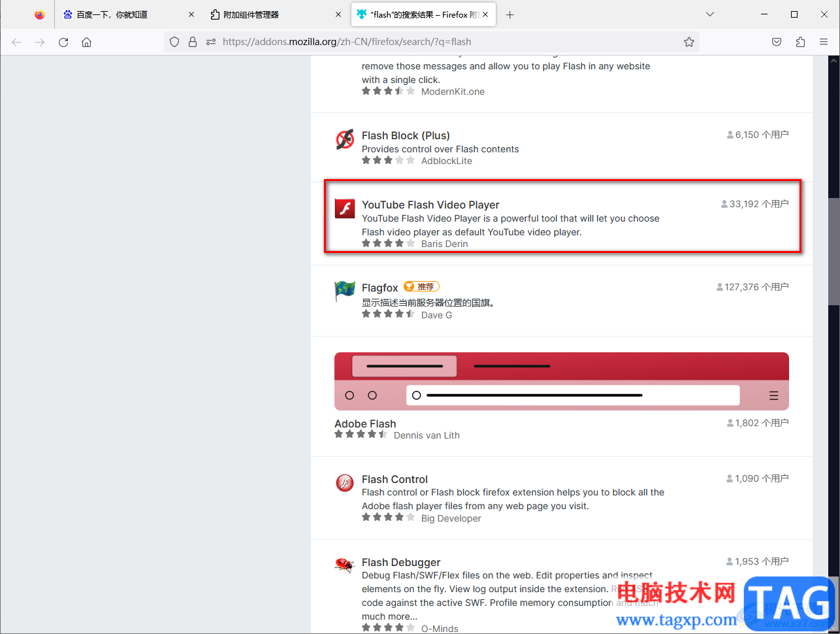Select author name Baris Derin

click(444, 244)
